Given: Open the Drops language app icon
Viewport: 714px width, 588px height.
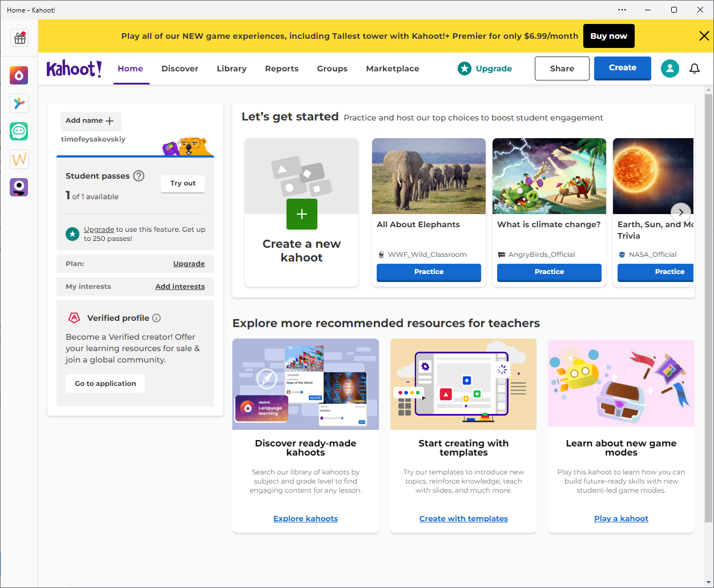Looking at the screenshot, I should click(x=19, y=75).
